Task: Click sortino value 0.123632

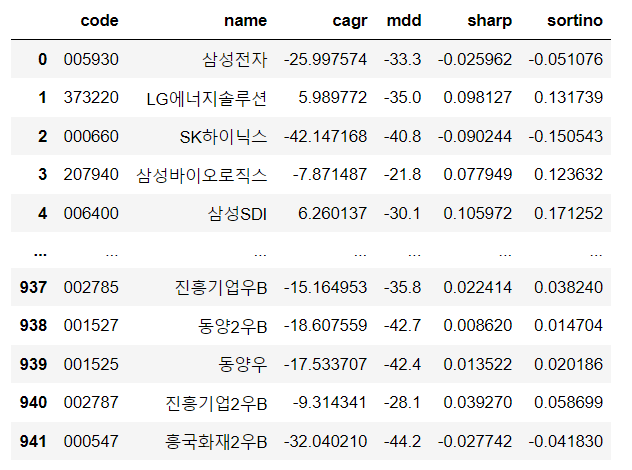Action: 568,174
